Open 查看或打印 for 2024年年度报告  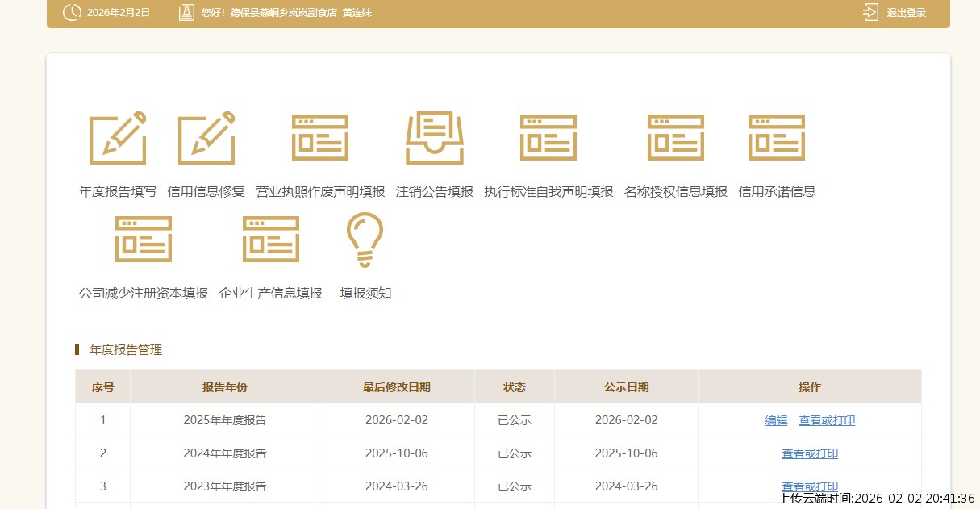(810, 453)
